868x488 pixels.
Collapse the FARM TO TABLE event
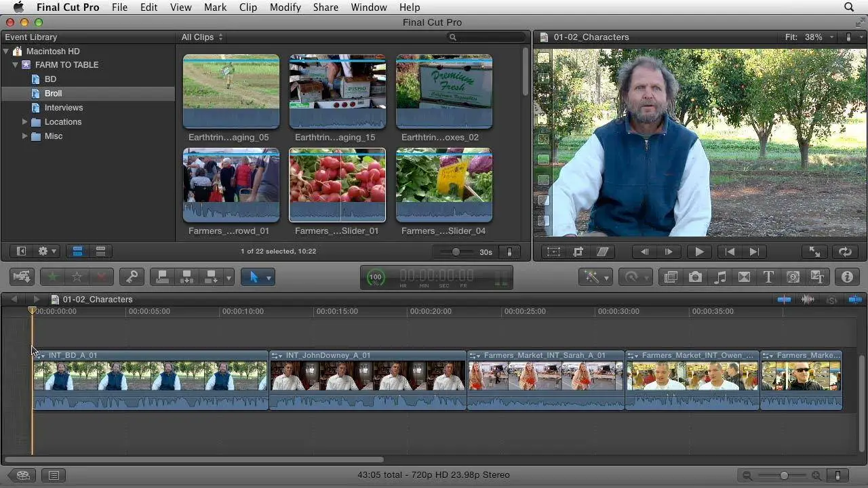(15, 65)
